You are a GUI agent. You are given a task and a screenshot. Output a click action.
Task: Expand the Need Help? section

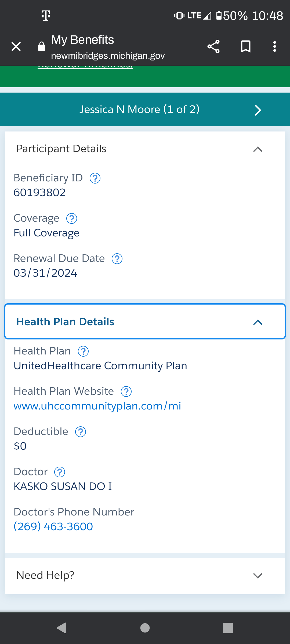click(145, 576)
